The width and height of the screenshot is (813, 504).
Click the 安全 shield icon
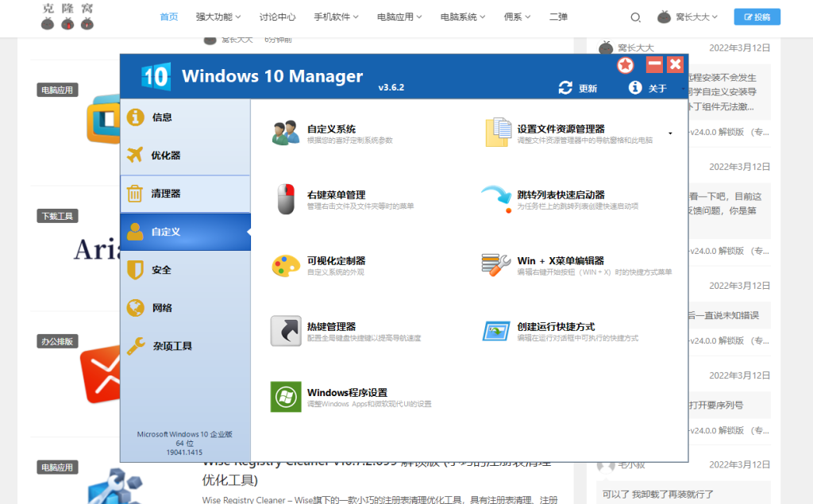135,270
